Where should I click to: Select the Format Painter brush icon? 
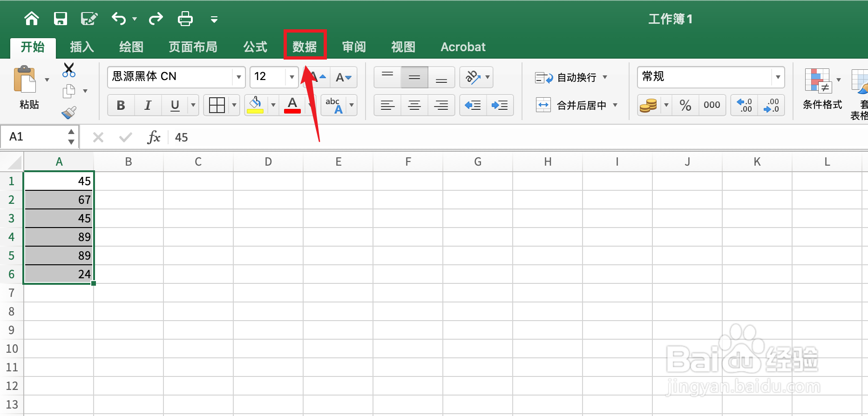[x=69, y=113]
